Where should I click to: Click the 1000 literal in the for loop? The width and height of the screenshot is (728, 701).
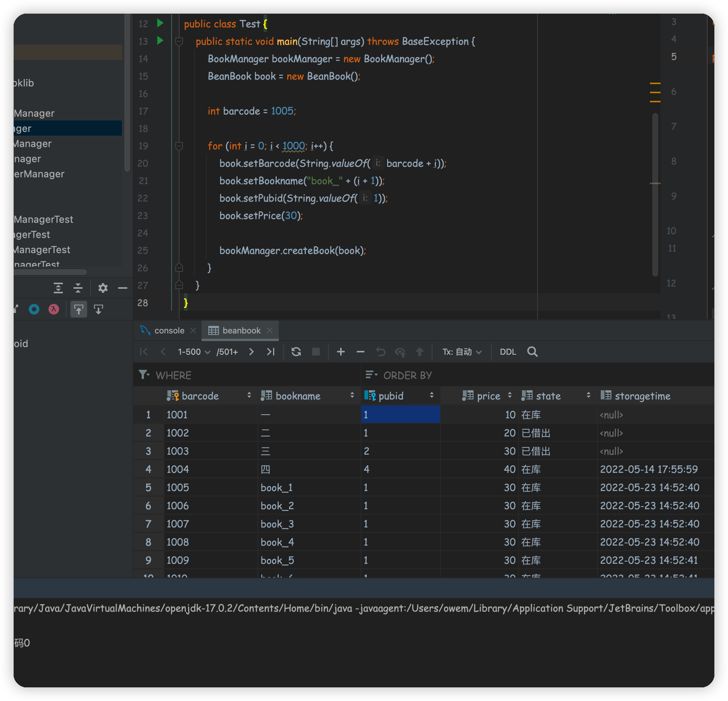[x=294, y=146]
